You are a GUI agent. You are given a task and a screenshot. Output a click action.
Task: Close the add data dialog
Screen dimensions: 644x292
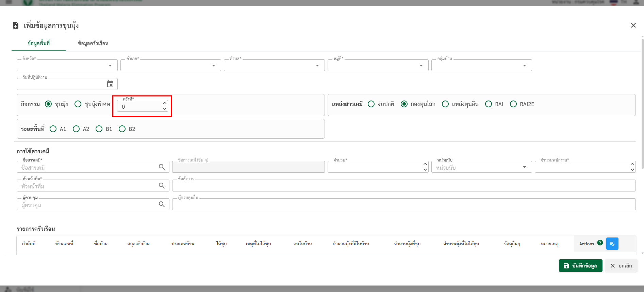[x=633, y=25]
